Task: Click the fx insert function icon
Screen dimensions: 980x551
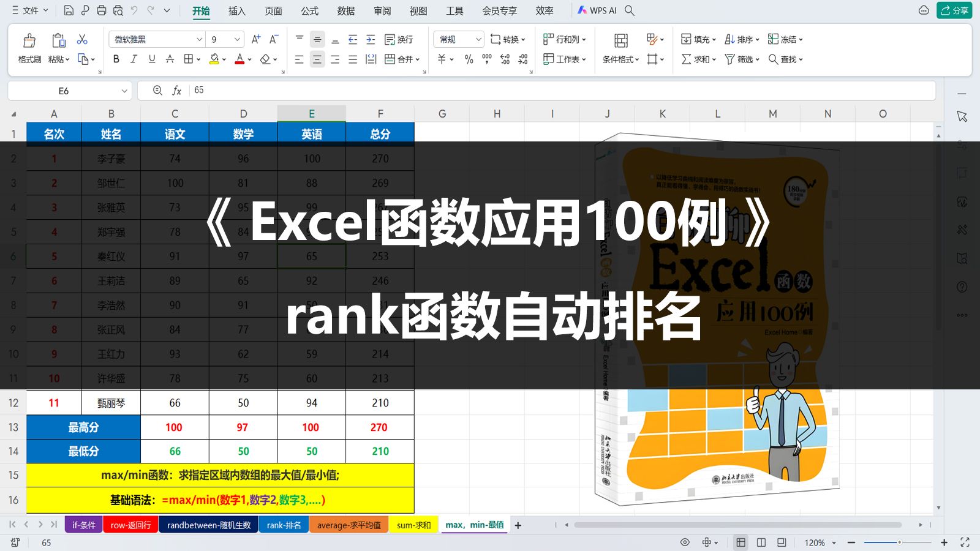Action: tap(176, 91)
